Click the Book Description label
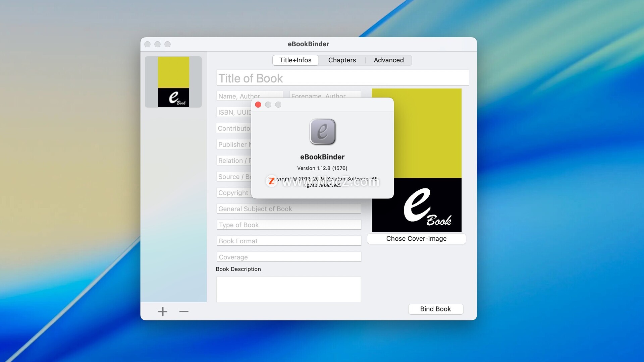Image resolution: width=644 pixels, height=362 pixels. click(238, 269)
